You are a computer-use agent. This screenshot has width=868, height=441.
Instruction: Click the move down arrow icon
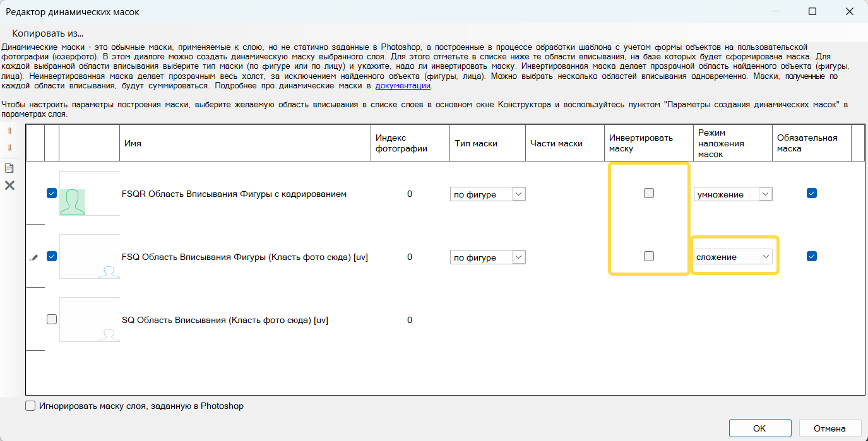click(x=9, y=148)
